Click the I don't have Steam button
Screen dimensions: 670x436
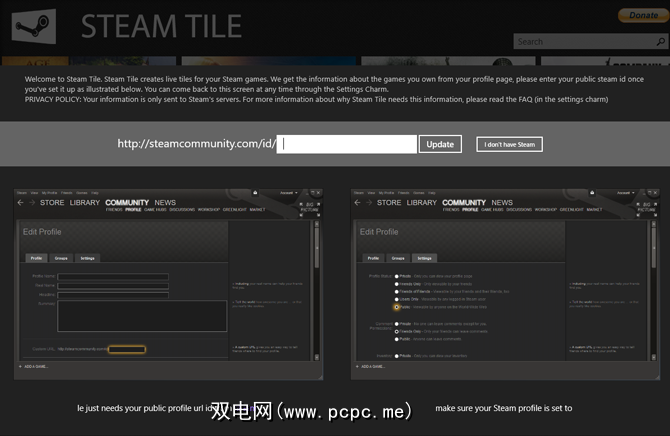point(509,144)
